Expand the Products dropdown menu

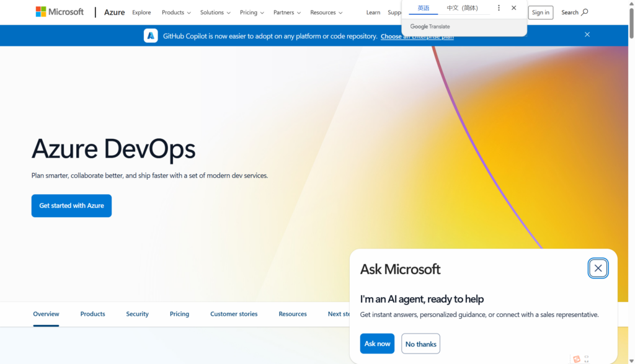176,12
